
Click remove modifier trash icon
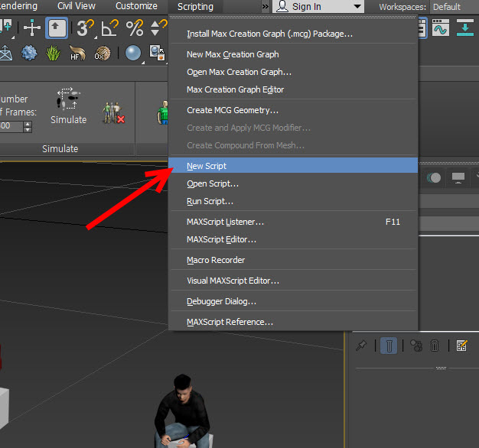[435, 346]
